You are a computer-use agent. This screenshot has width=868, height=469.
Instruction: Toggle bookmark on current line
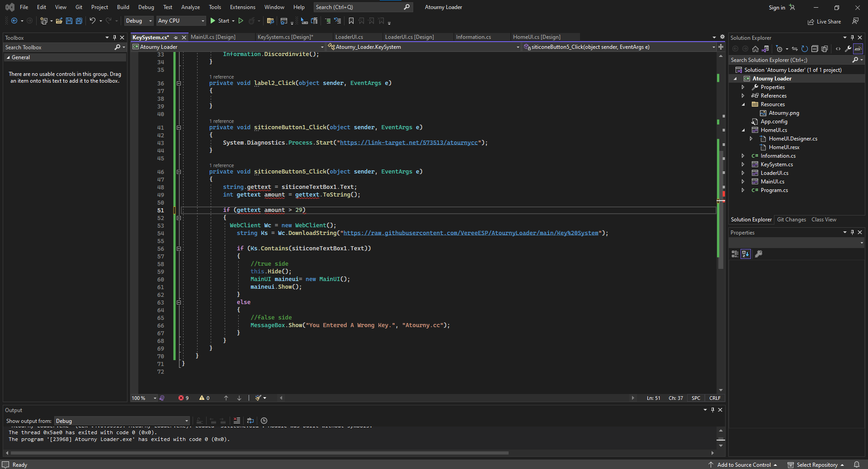coord(351,21)
